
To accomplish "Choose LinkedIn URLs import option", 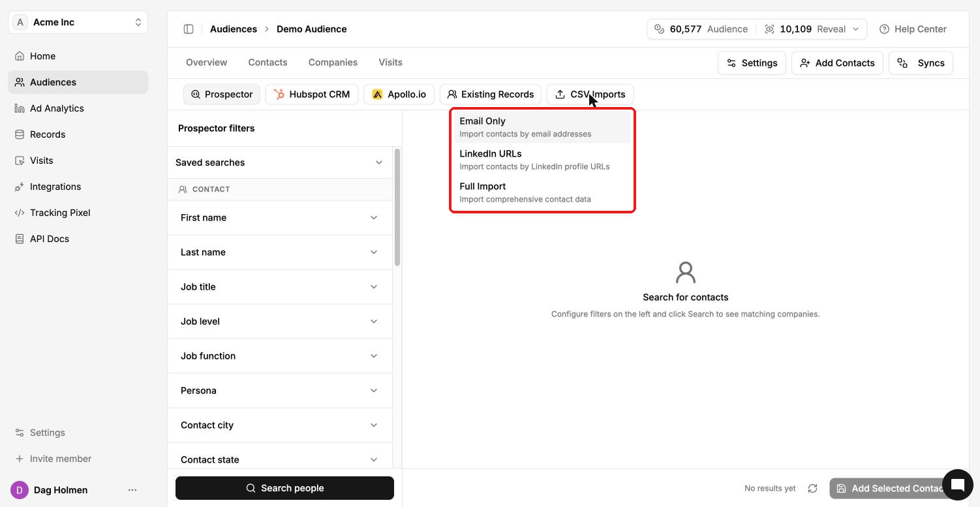I will 542,159.
